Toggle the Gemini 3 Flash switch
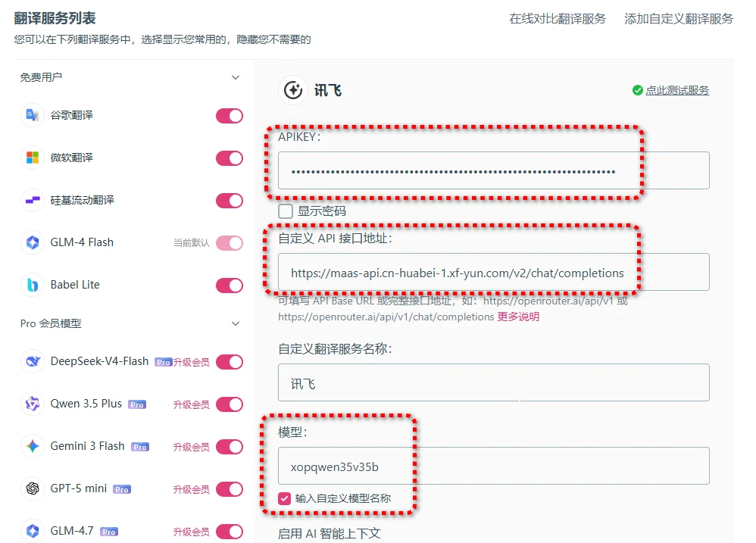Image resolution: width=756 pixels, height=543 pixels. [x=230, y=447]
